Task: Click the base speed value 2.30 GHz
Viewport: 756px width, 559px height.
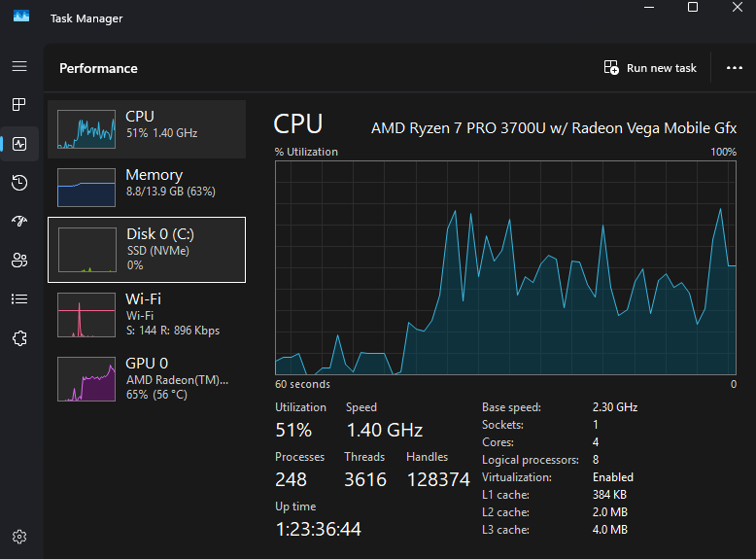Action: pyautogui.click(x=615, y=407)
